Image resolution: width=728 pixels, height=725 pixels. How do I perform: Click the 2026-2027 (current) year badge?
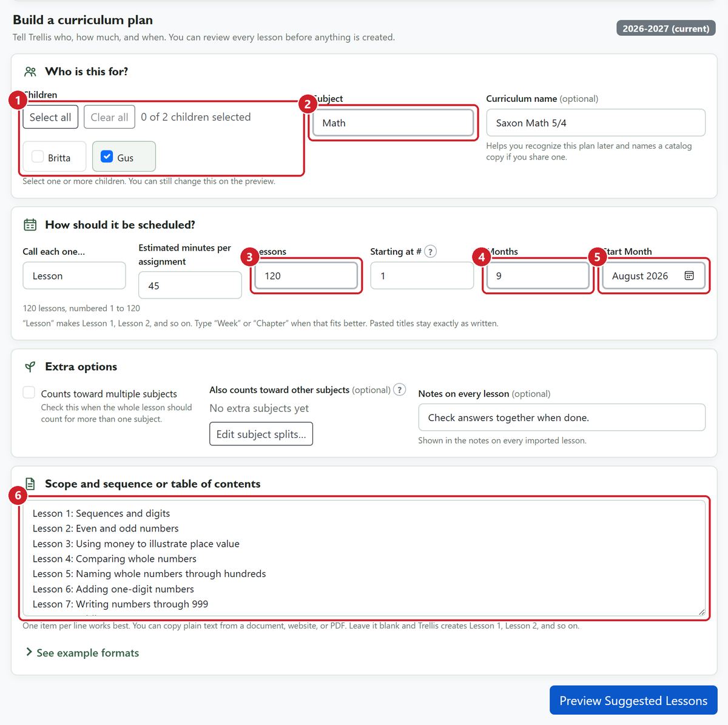coord(666,29)
